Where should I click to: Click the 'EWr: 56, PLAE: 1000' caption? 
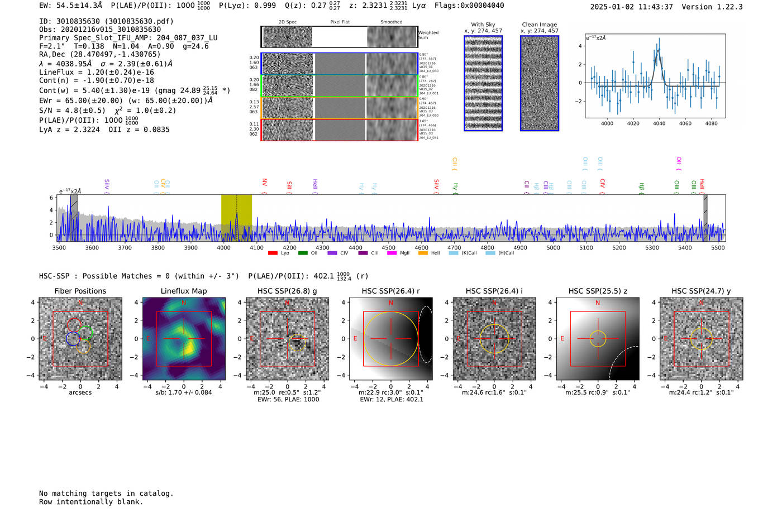click(x=287, y=400)
